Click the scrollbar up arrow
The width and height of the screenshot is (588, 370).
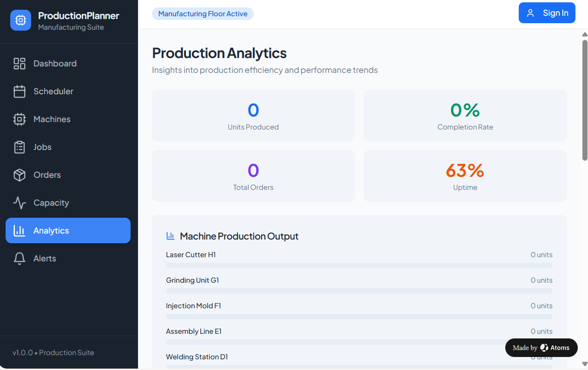click(x=585, y=34)
